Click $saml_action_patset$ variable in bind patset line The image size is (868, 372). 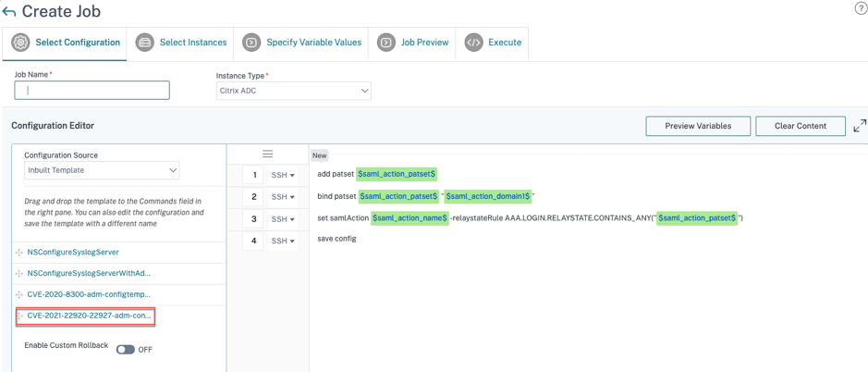[398, 196]
